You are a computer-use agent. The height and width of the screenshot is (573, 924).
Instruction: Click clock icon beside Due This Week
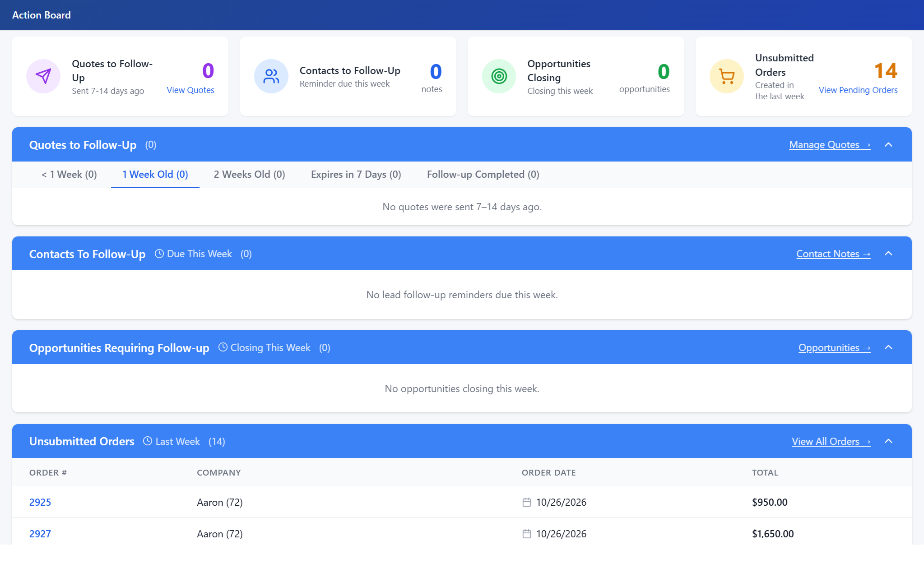click(x=159, y=254)
